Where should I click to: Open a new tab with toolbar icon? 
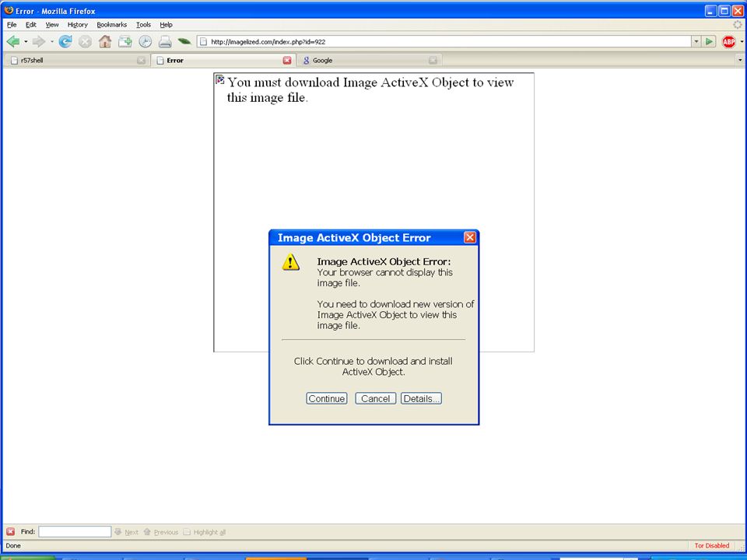[x=124, y=42]
